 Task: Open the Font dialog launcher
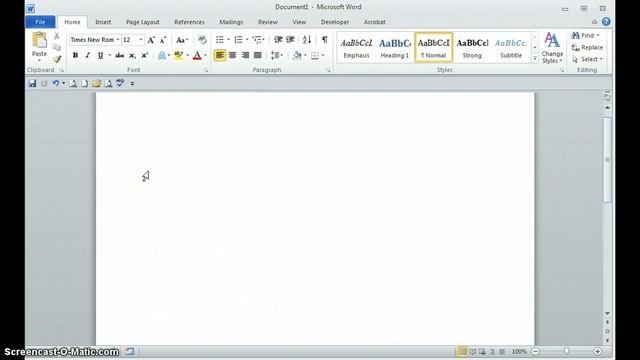pos(206,71)
